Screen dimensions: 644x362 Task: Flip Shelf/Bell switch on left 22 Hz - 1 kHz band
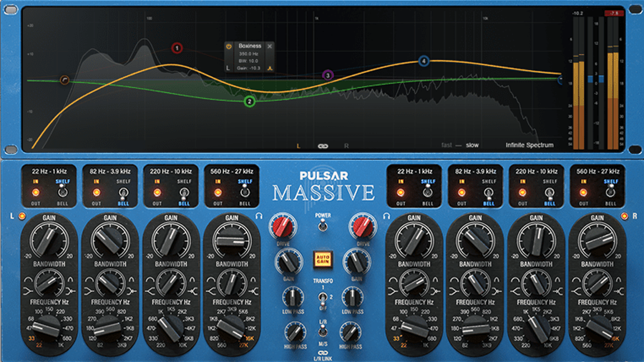[62, 191]
